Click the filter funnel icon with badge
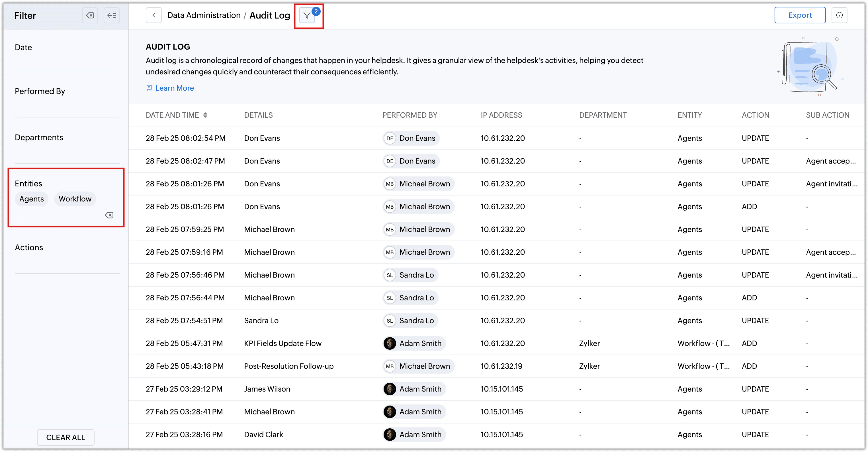The height and width of the screenshot is (452, 868). pyautogui.click(x=307, y=15)
